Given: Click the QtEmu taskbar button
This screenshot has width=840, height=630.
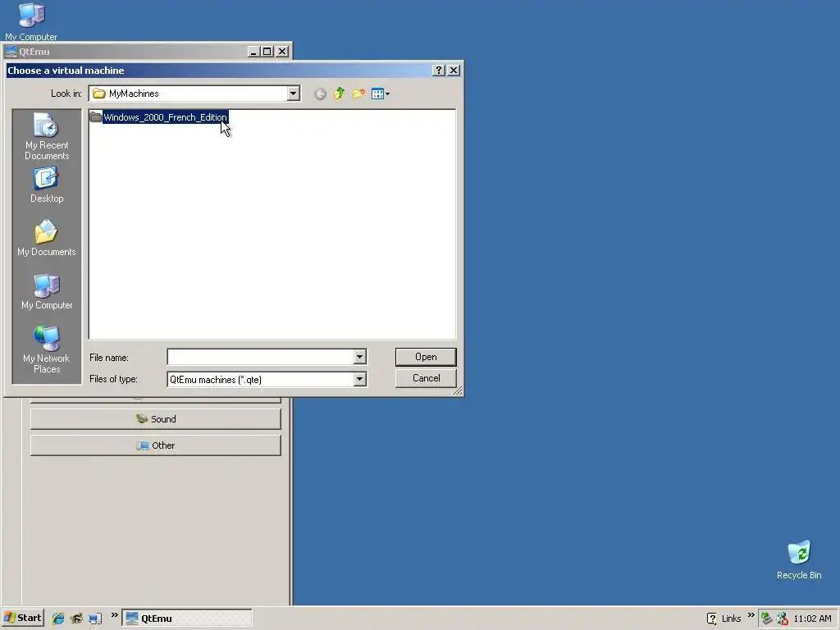Looking at the screenshot, I should (x=187, y=619).
